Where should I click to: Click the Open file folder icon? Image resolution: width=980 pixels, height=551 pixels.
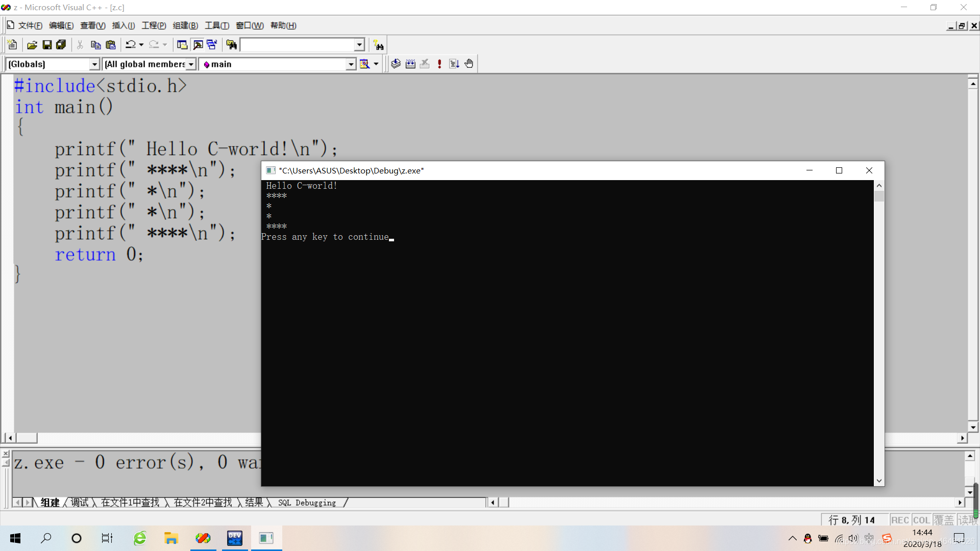[x=32, y=45]
